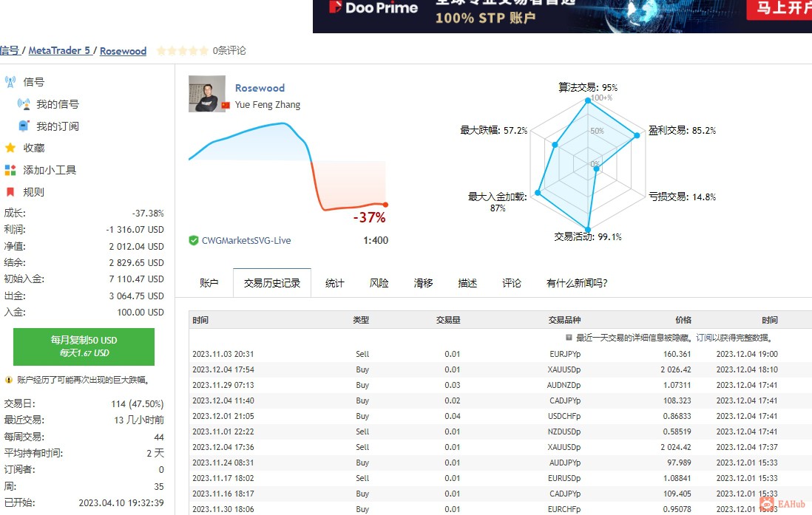The height and width of the screenshot is (515, 812).
Task: Click the CWGMarketsSVG-Live broker link
Action: [246, 240]
